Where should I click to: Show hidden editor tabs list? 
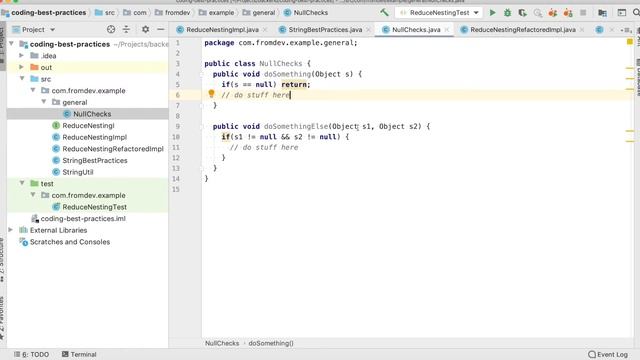point(627,29)
